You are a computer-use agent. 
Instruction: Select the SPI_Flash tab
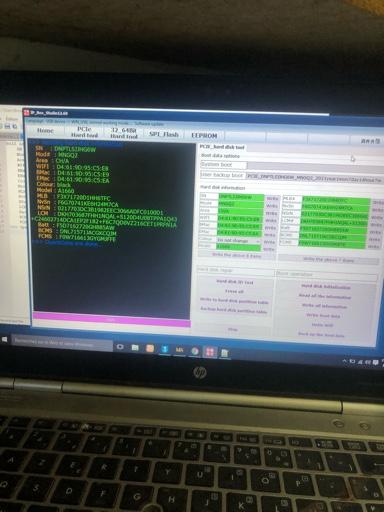coord(164,134)
